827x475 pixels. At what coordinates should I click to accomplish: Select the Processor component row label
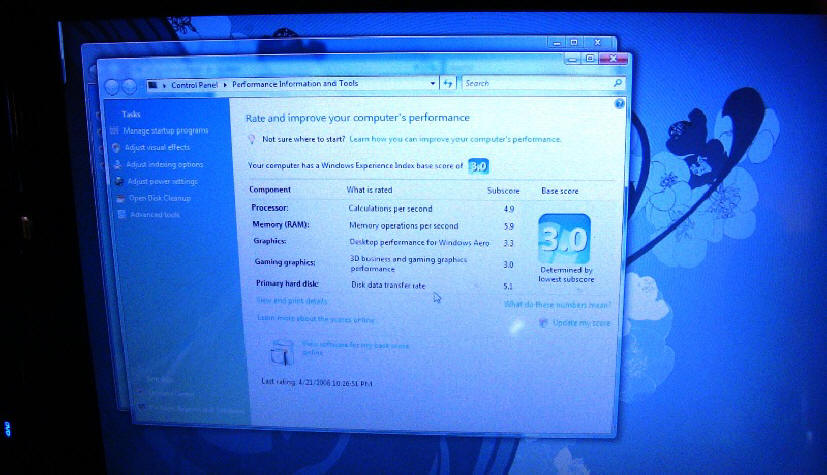[270, 208]
